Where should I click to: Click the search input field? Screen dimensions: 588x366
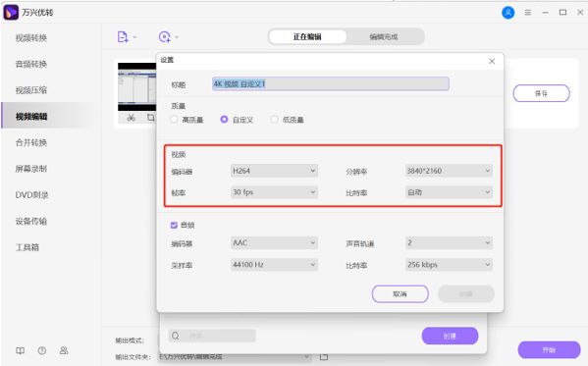pyautogui.click(x=212, y=336)
